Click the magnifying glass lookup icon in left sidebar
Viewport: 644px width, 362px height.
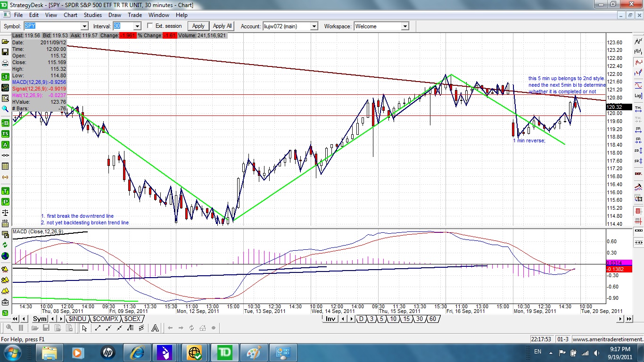[5, 109]
